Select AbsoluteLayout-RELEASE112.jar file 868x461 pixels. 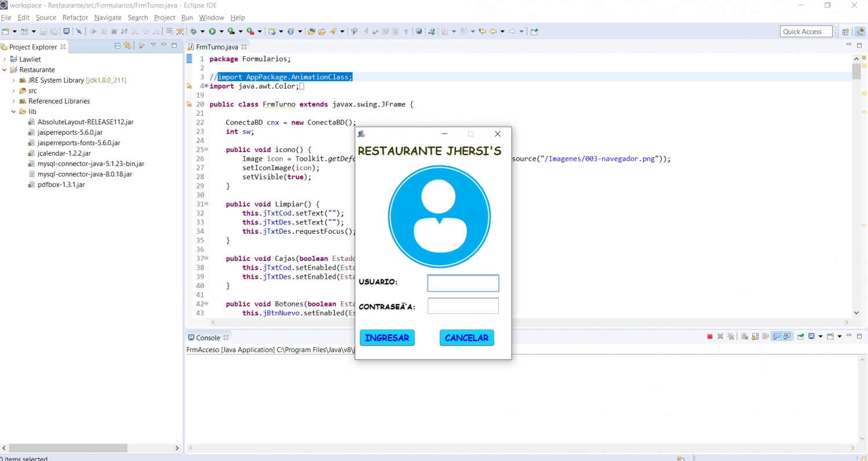(85, 122)
